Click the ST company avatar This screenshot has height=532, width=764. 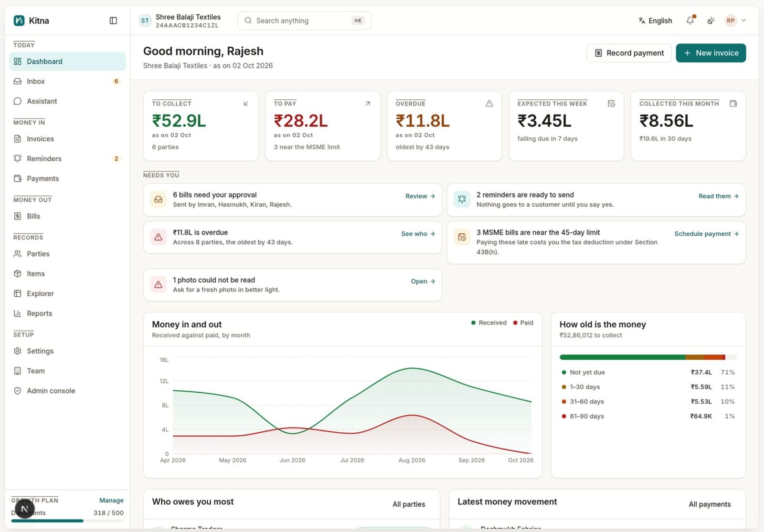(145, 21)
